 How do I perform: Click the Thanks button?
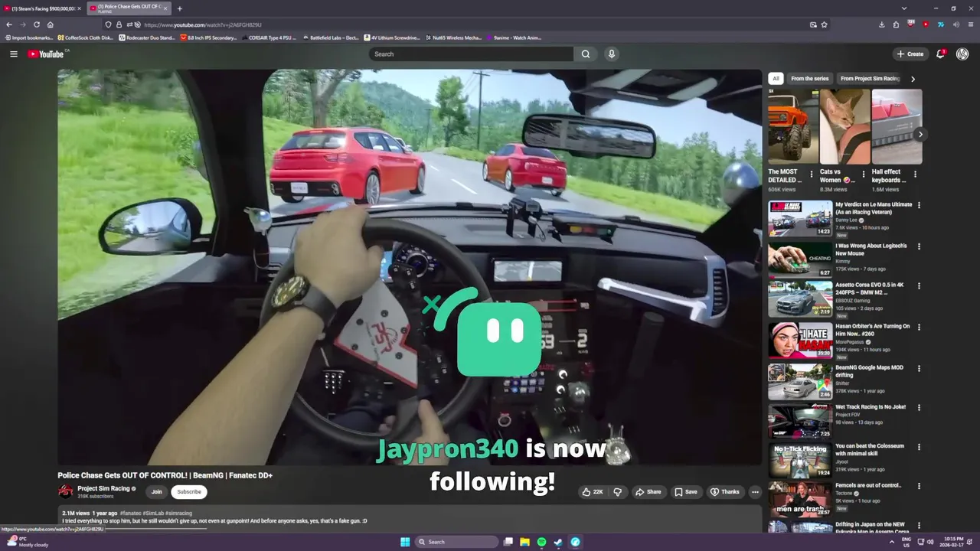[x=724, y=492]
